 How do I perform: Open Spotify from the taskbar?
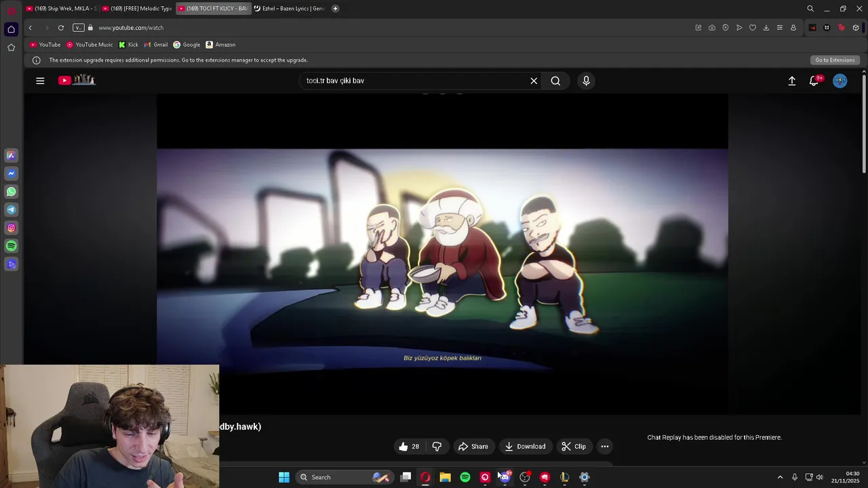(465, 477)
